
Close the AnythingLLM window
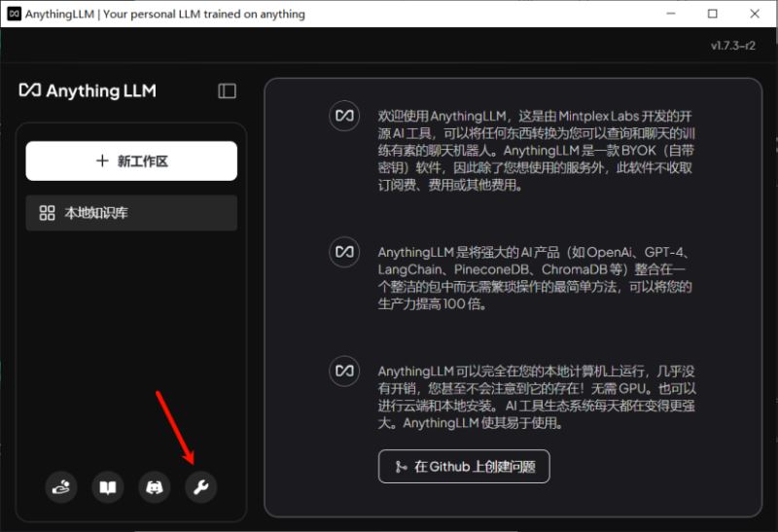[x=755, y=14]
